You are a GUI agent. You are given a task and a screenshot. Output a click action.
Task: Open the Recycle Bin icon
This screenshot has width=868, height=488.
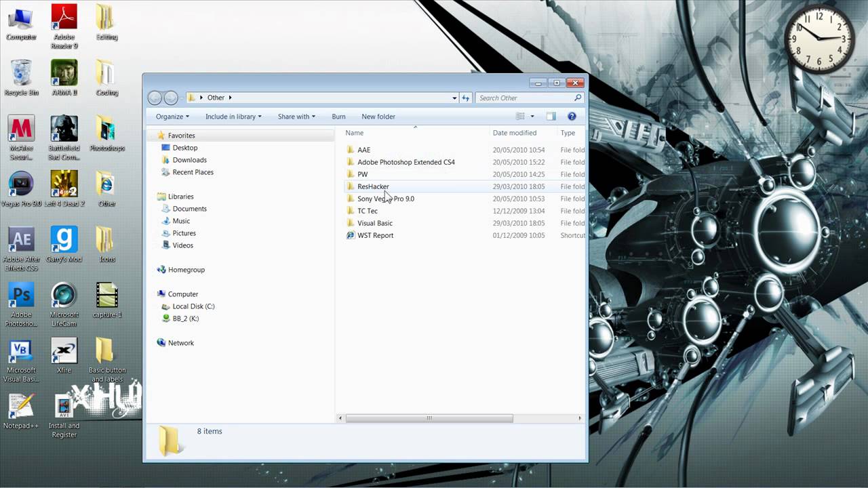click(21, 78)
